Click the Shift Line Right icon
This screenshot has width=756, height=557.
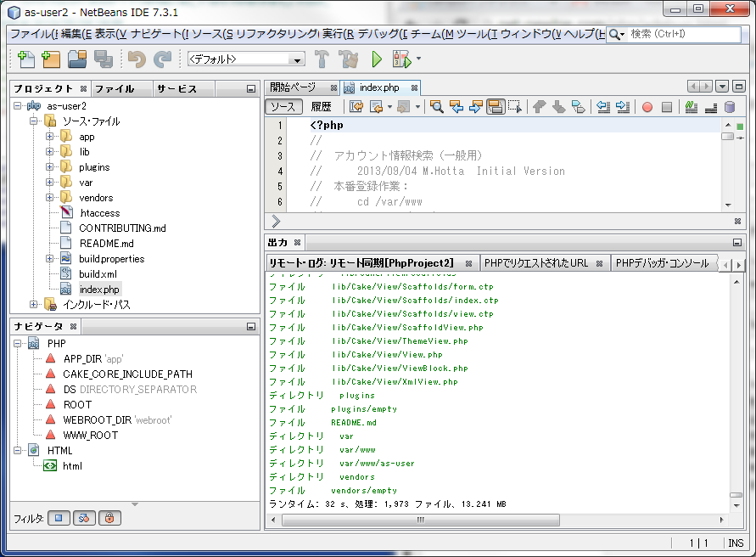[x=623, y=107]
